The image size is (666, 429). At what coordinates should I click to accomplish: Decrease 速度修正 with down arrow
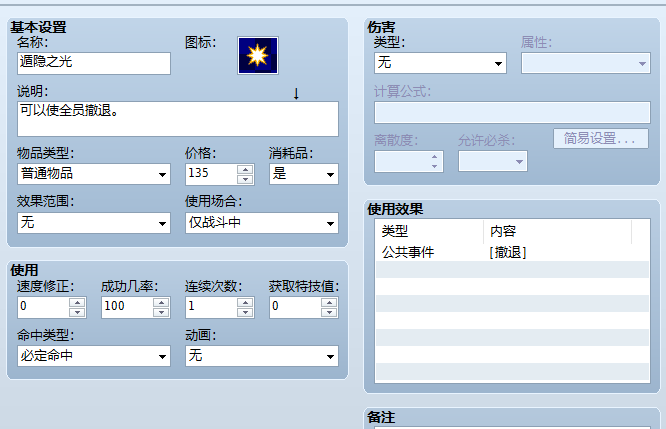(x=77, y=312)
